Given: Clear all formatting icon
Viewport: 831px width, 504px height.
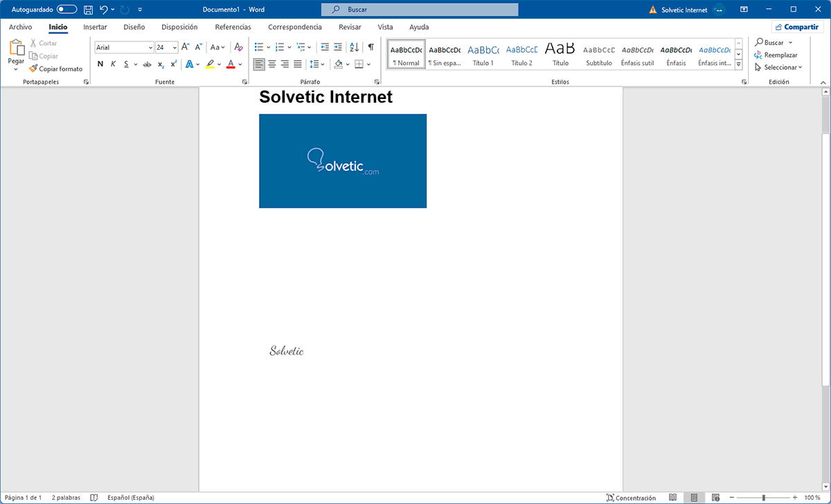Looking at the screenshot, I should [x=238, y=47].
